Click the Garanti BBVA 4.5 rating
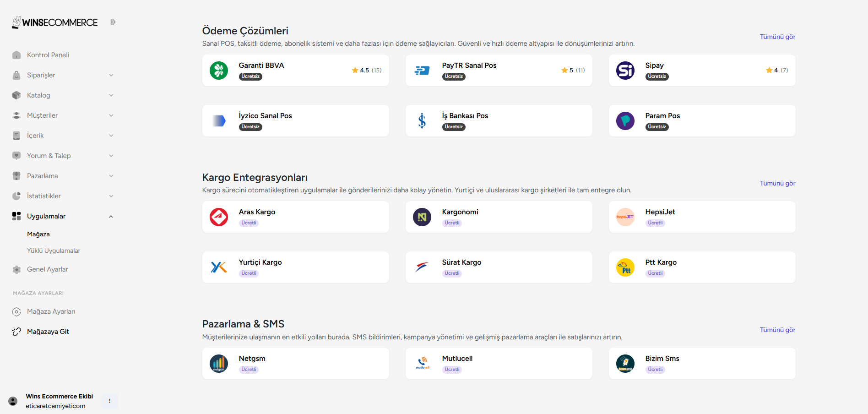 (366, 70)
